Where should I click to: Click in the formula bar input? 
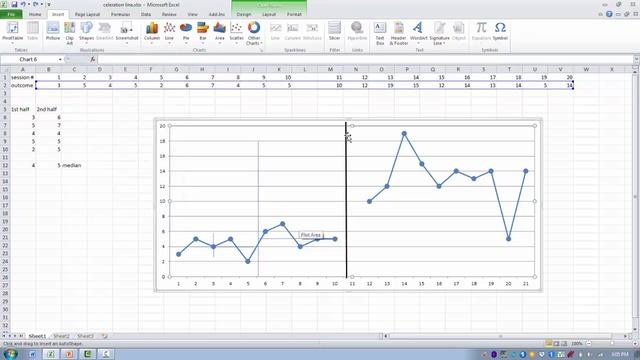[x=365, y=60]
